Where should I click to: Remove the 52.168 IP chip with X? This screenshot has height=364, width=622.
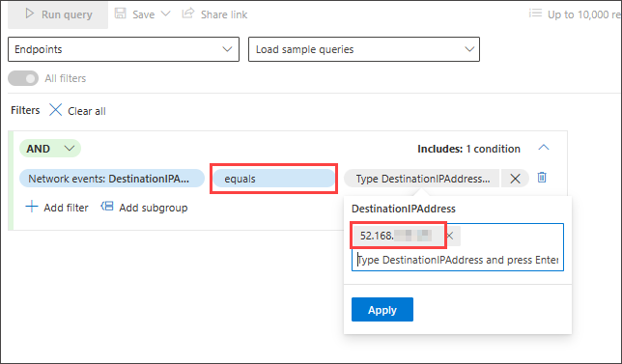tap(450, 236)
